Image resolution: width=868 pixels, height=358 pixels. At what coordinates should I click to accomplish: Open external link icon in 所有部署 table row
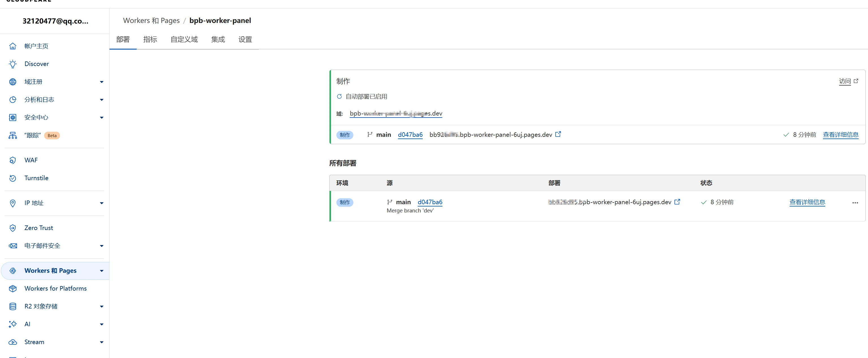tap(677, 201)
